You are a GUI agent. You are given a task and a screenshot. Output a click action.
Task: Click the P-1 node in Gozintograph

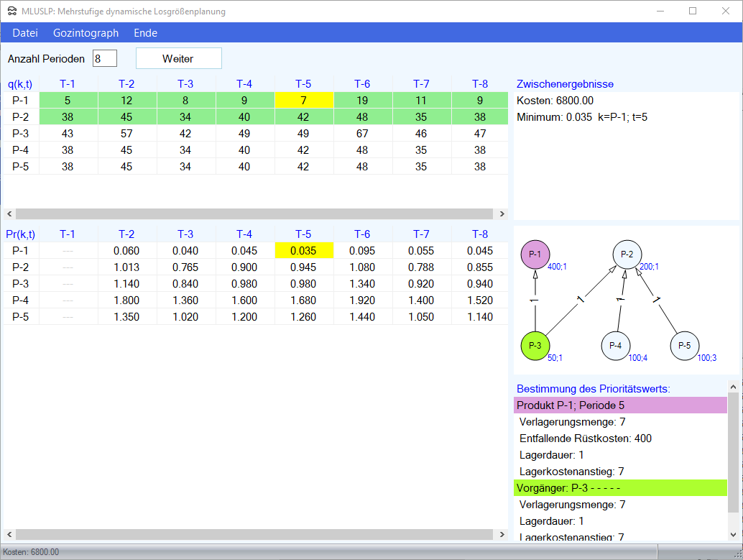tap(535, 254)
